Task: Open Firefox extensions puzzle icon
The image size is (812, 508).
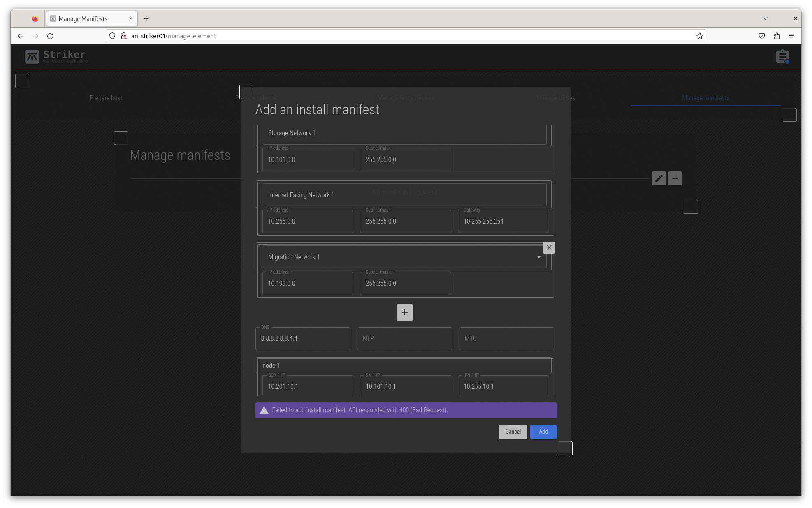Action: [777, 36]
